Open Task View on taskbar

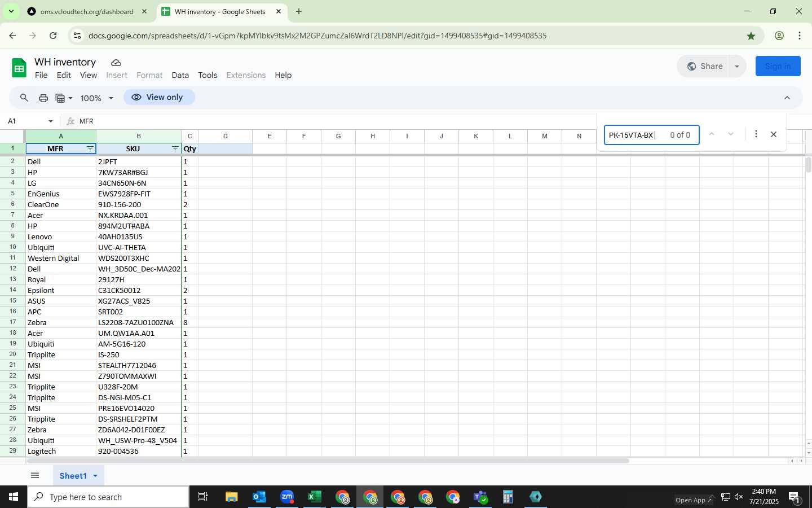pos(203,497)
